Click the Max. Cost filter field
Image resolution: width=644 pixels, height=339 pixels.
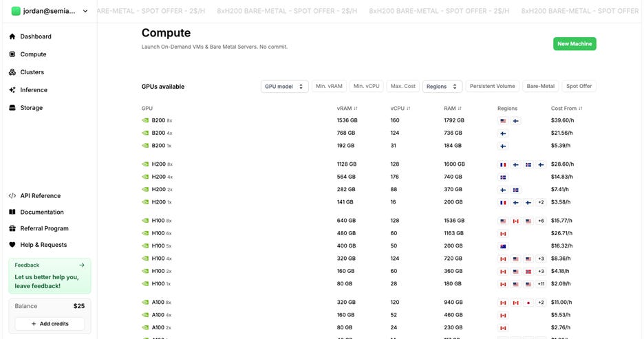click(403, 86)
